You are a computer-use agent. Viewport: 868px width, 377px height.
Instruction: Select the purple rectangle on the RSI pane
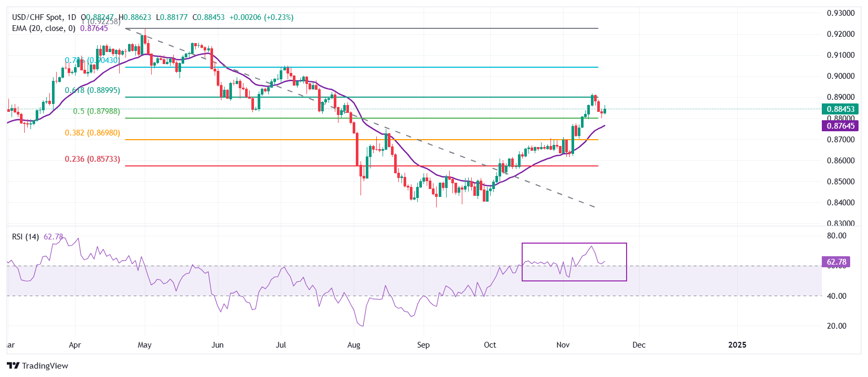[x=574, y=244]
